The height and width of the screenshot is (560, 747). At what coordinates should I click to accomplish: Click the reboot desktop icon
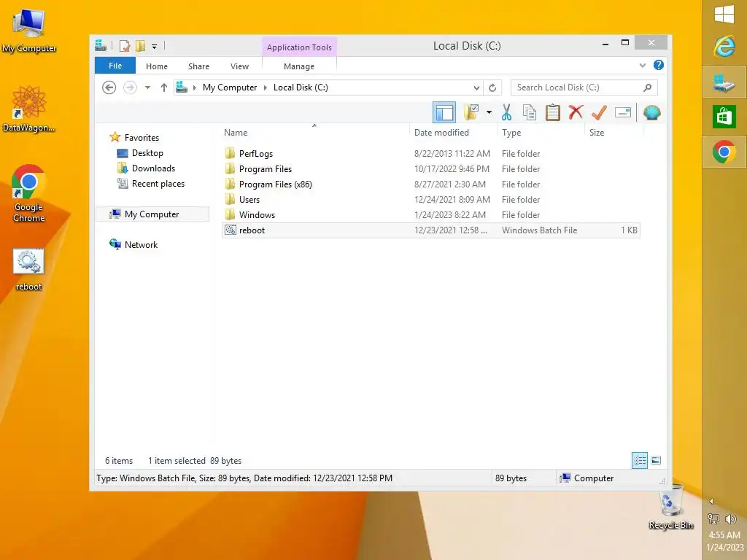tap(28, 270)
